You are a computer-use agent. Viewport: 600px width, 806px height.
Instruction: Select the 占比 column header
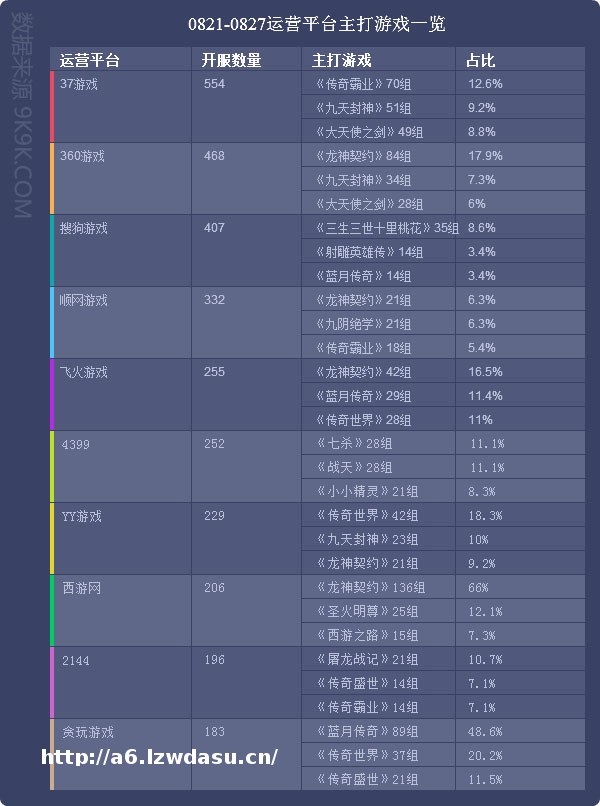[x=480, y=60]
